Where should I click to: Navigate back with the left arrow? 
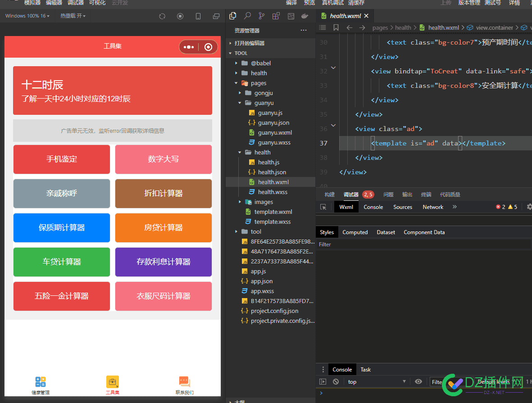(350, 28)
